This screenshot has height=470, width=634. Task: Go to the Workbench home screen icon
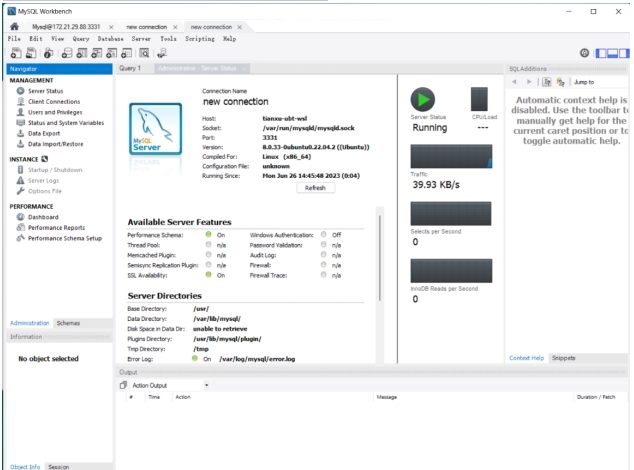[15, 27]
